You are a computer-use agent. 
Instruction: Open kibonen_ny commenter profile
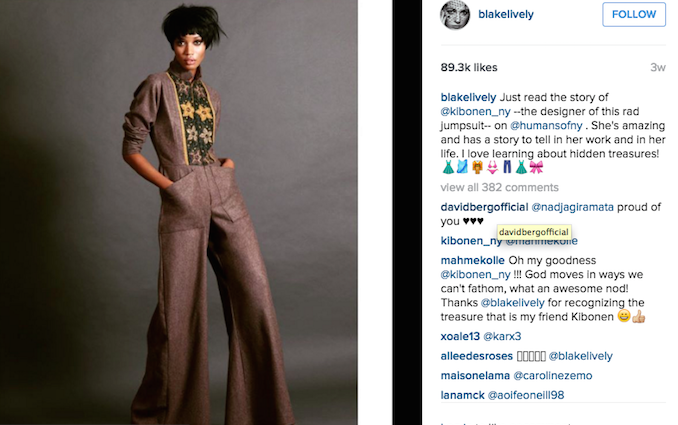pos(471,241)
